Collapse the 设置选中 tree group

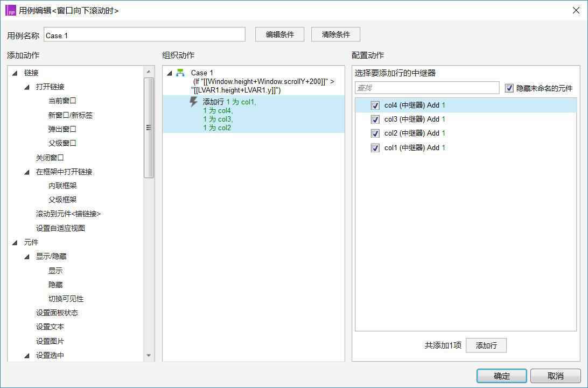tap(27, 355)
